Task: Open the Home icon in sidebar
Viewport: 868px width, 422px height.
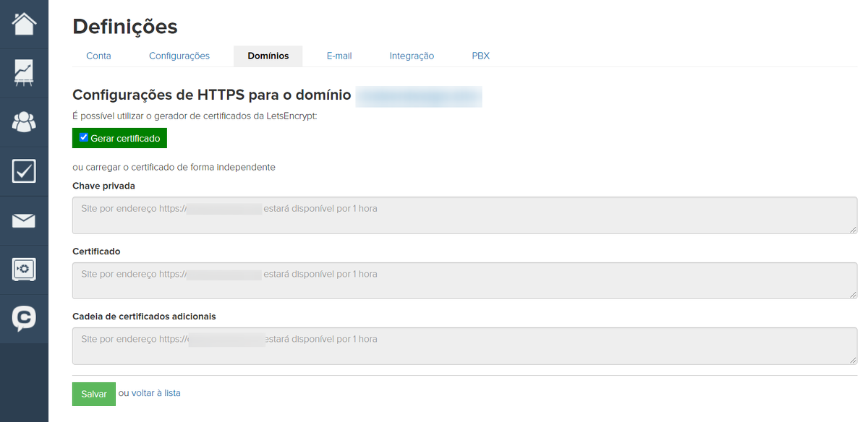Action: (24, 24)
